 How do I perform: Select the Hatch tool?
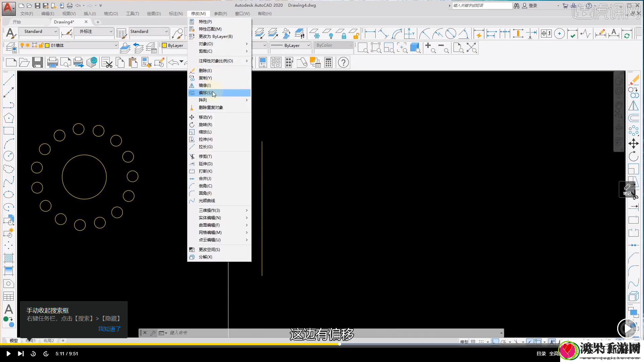[9, 258]
